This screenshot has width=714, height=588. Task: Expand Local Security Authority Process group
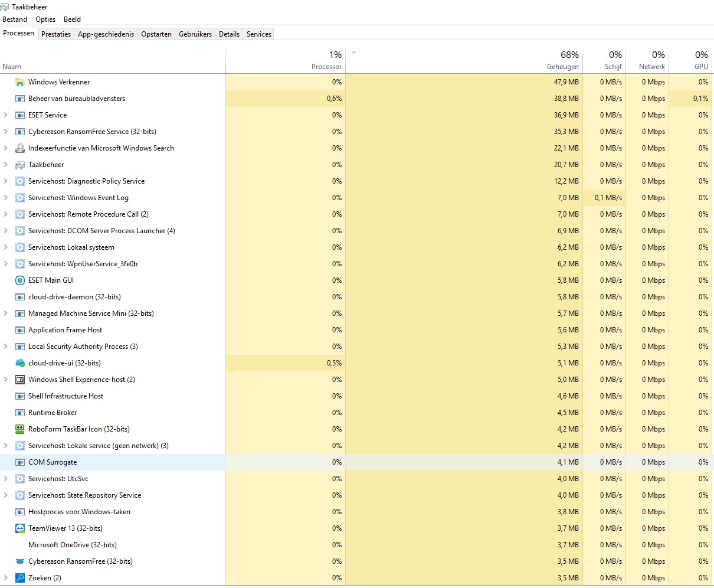[x=6, y=347]
